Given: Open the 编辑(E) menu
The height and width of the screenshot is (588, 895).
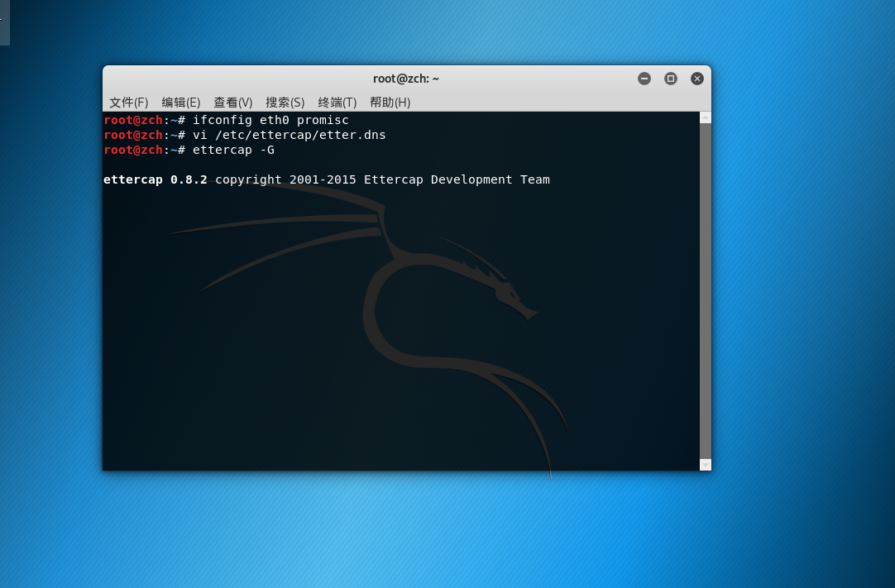Looking at the screenshot, I should click(181, 103).
